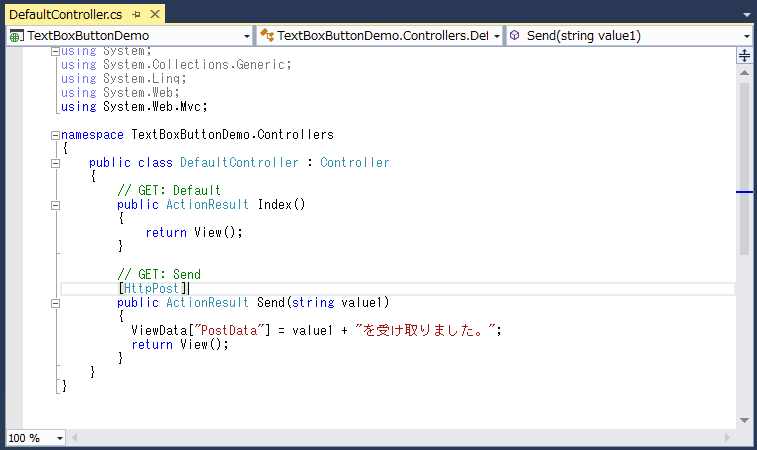757x450 pixels.
Task: Click the vertical scrollbar up arrow
Action: coord(744,73)
